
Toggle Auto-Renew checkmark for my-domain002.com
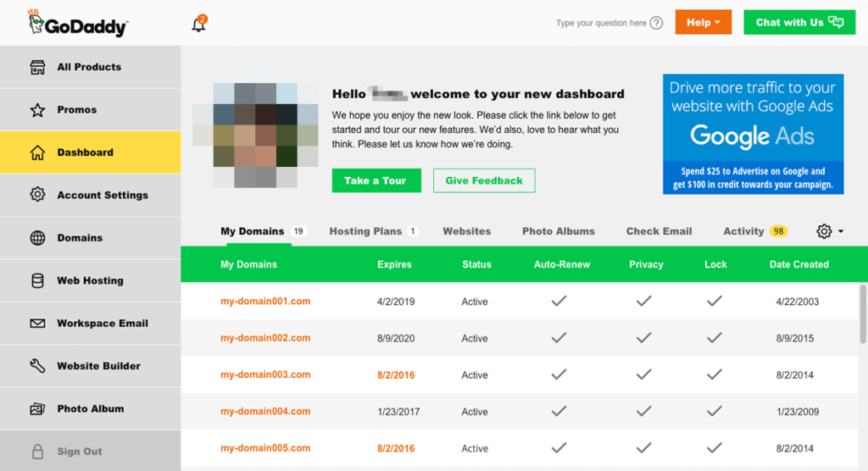(x=559, y=338)
